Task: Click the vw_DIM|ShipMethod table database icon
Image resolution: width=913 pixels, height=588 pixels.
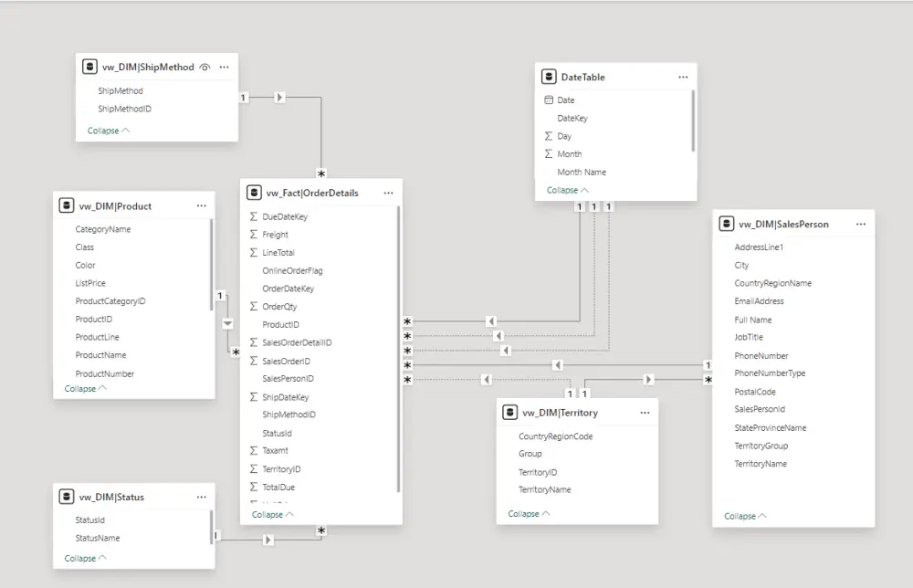Action: [89, 67]
